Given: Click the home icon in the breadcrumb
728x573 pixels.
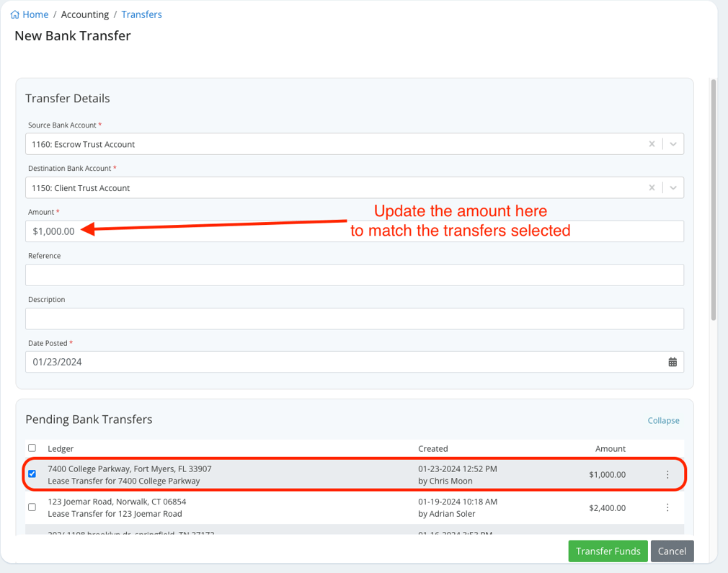Looking at the screenshot, I should tap(16, 14).
